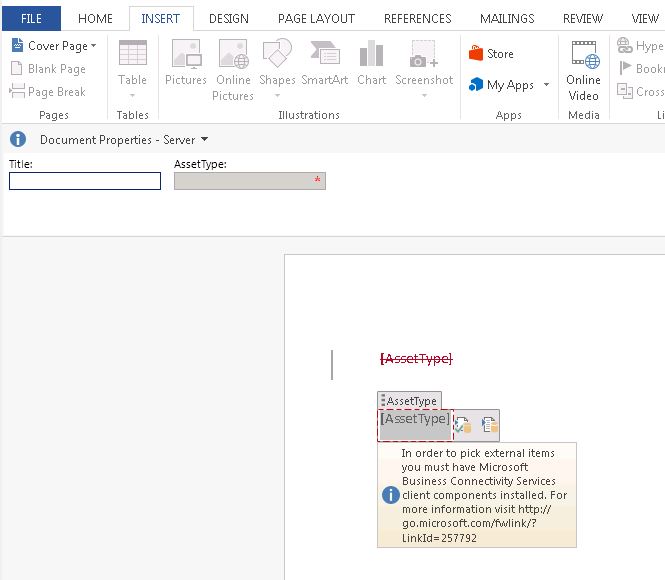Screen dimensions: 665x580
Task: Click the Cover Page document icon
Action: 17,45
